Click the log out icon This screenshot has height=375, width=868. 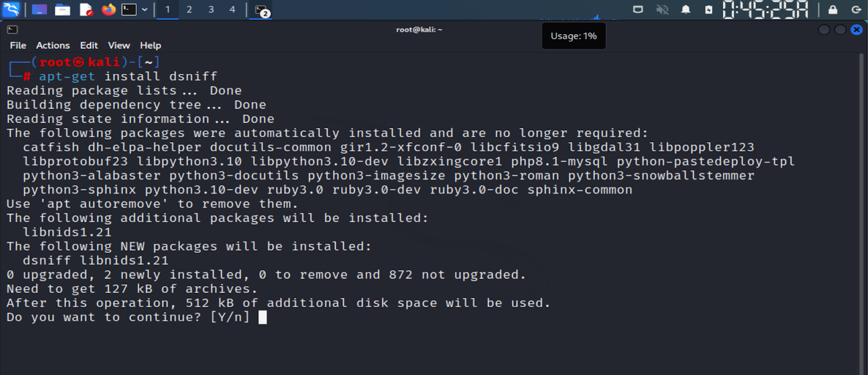tap(856, 9)
